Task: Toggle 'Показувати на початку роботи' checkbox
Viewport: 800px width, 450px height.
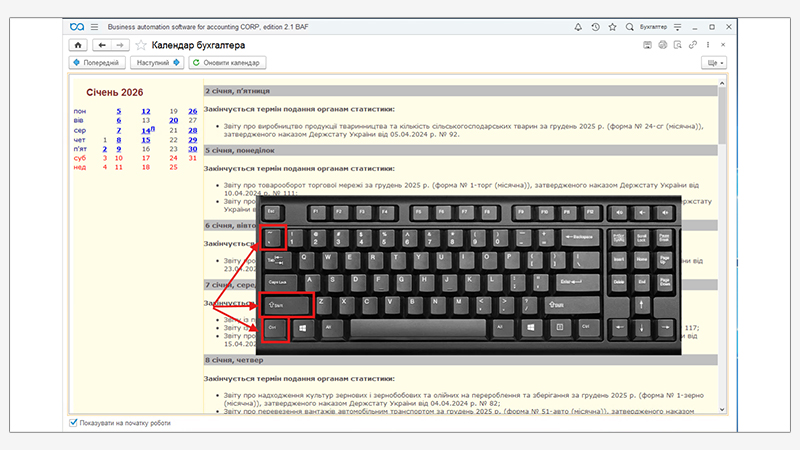Action: [73, 423]
